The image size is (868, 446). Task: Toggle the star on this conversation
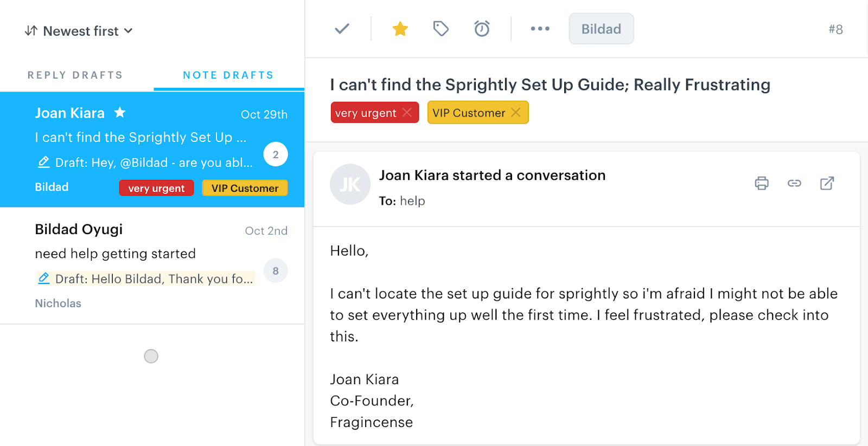tap(400, 29)
